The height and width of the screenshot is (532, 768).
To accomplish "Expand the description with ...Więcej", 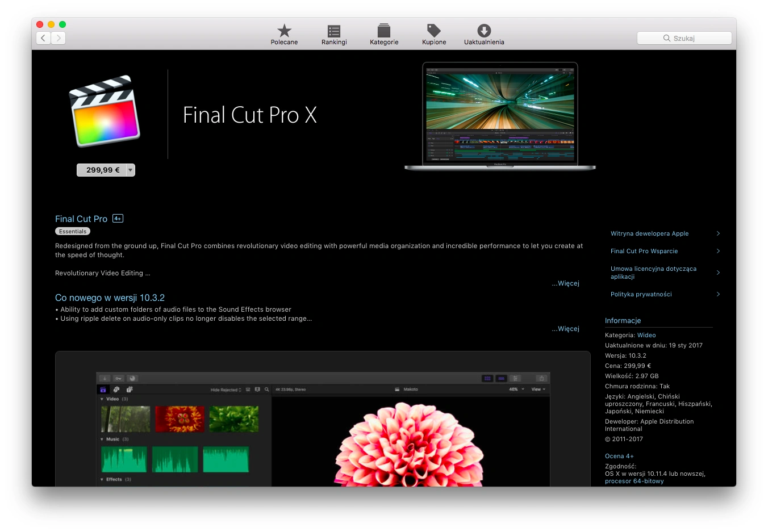I will pos(566,283).
